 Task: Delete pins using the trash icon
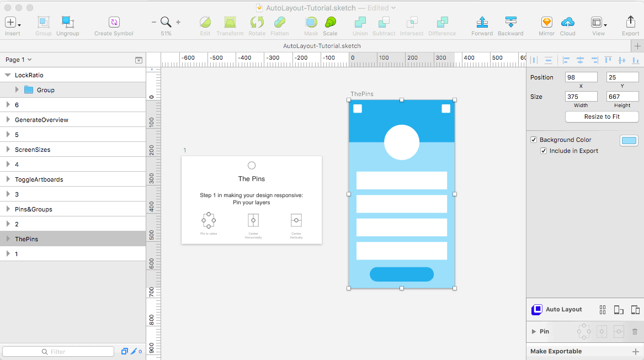(634, 331)
